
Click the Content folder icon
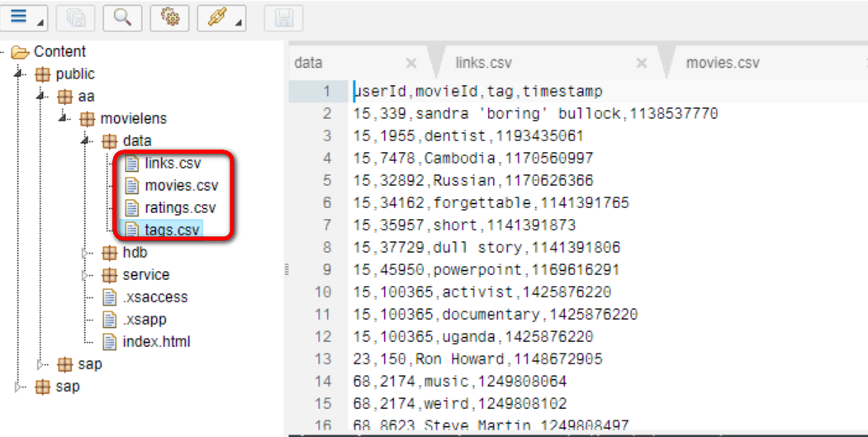[21, 53]
